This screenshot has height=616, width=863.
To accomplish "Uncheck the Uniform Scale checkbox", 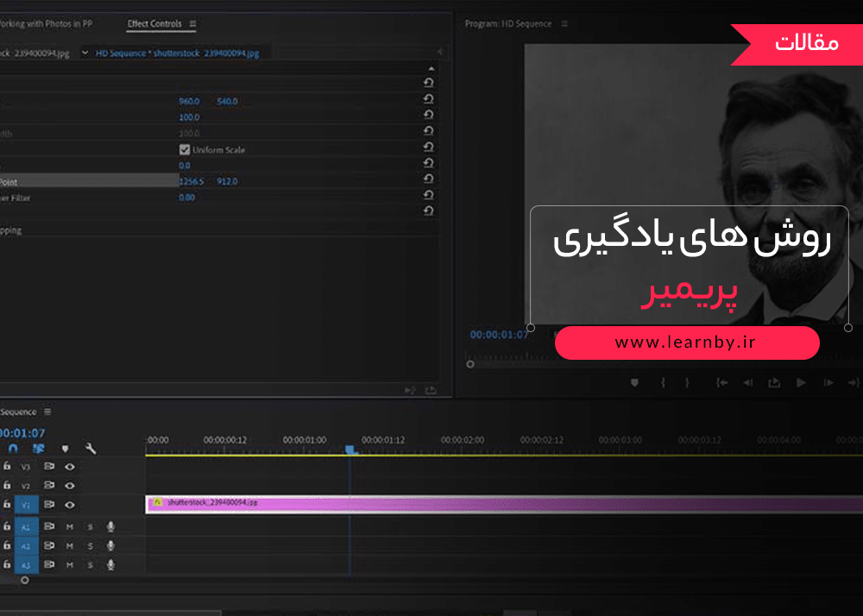I will click(x=185, y=149).
